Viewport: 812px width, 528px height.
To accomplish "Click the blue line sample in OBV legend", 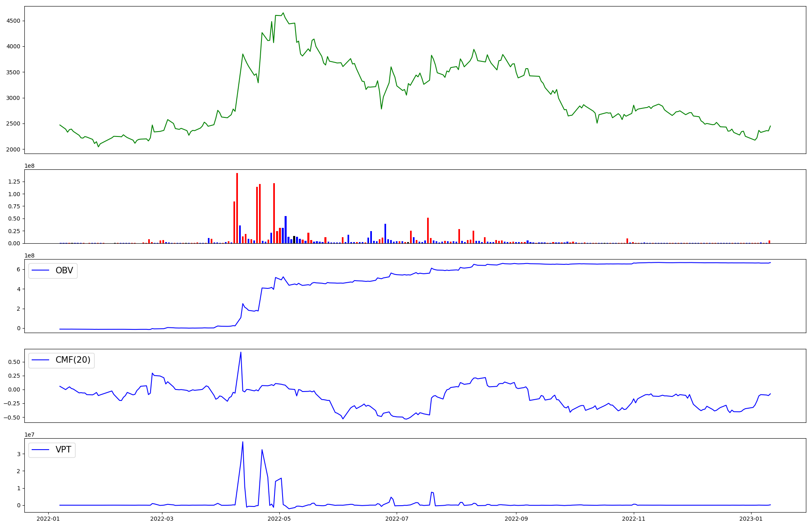I will [41, 270].
